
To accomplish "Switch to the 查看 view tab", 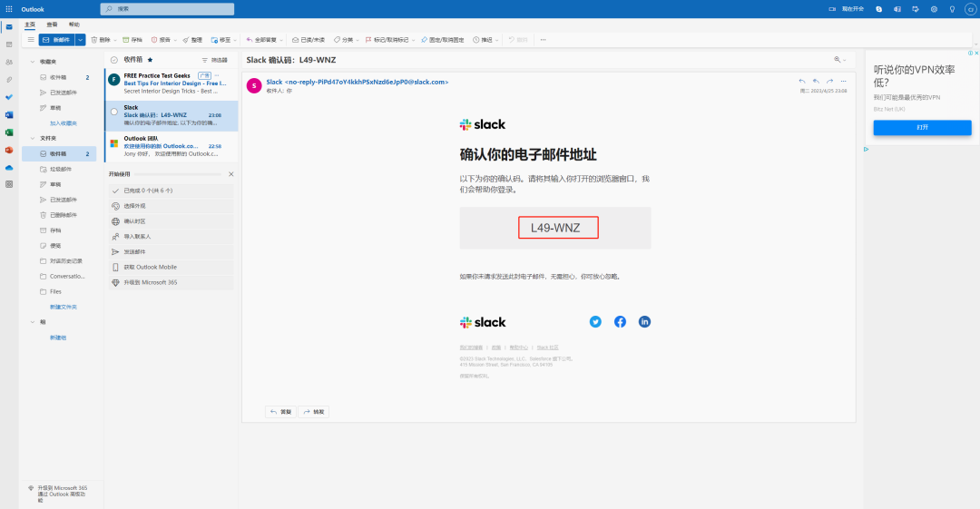I will coord(52,24).
